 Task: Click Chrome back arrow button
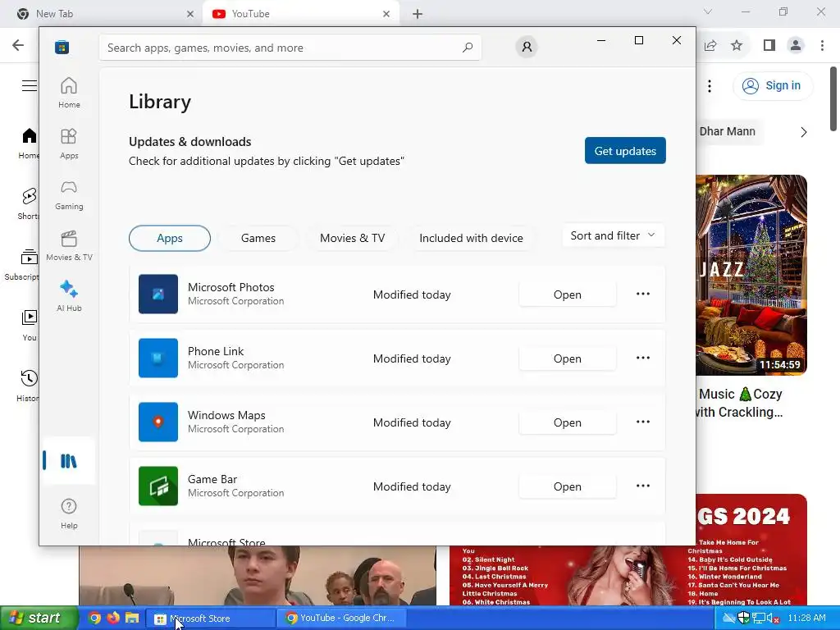18,45
